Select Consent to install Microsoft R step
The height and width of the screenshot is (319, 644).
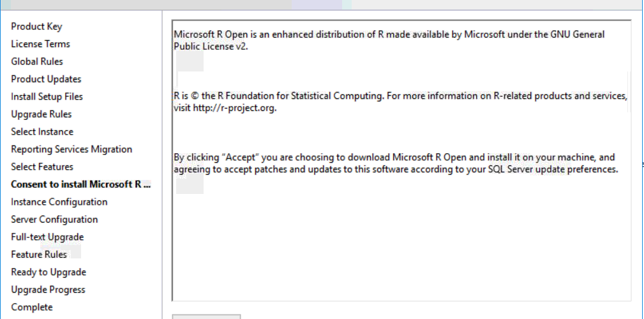click(x=81, y=184)
